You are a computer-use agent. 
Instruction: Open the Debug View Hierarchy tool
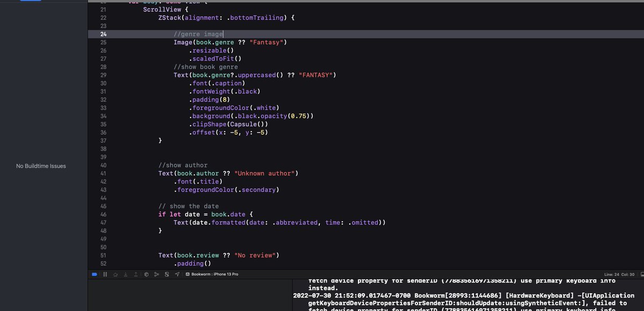pyautogui.click(x=146, y=274)
